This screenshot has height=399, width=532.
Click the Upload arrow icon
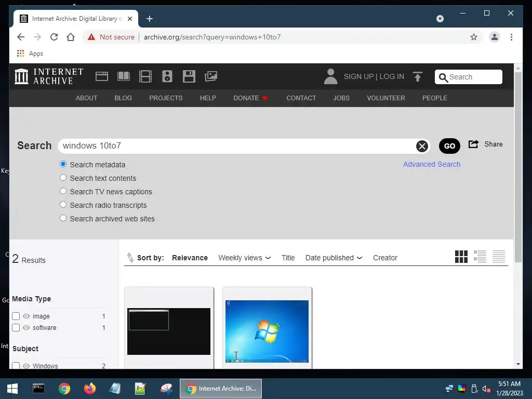[x=418, y=77]
